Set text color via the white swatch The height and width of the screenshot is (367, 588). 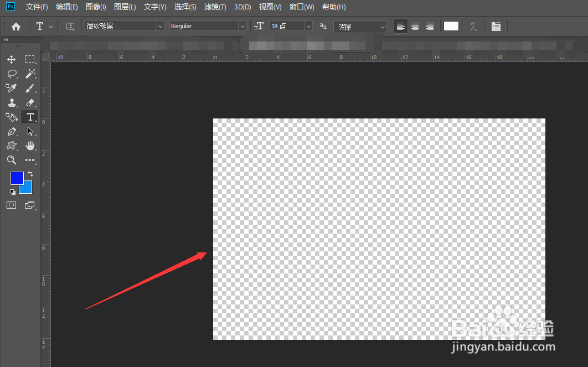coord(451,25)
